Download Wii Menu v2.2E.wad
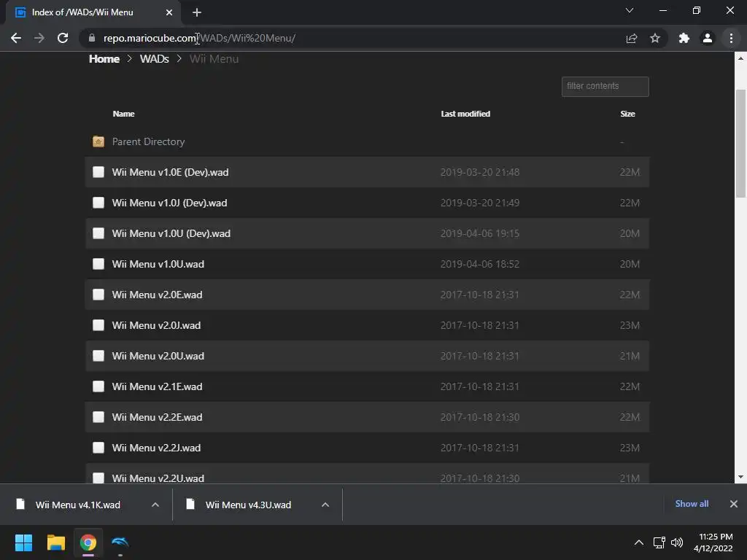Viewport: 747px width, 560px height. point(157,416)
